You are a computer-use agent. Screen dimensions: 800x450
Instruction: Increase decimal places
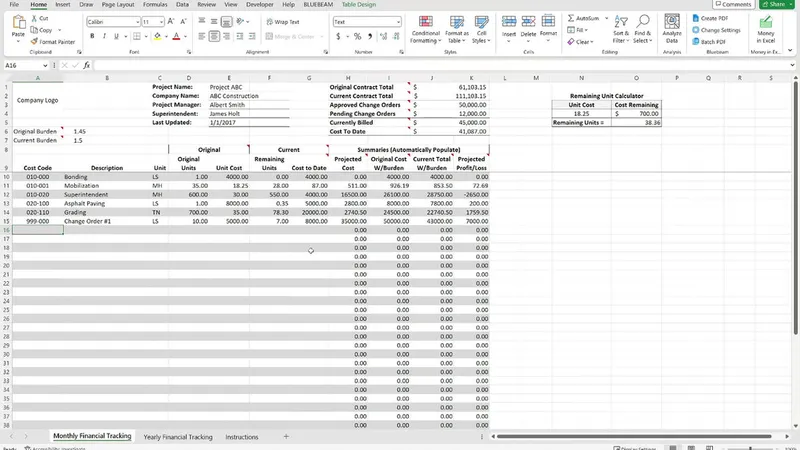tap(383, 36)
